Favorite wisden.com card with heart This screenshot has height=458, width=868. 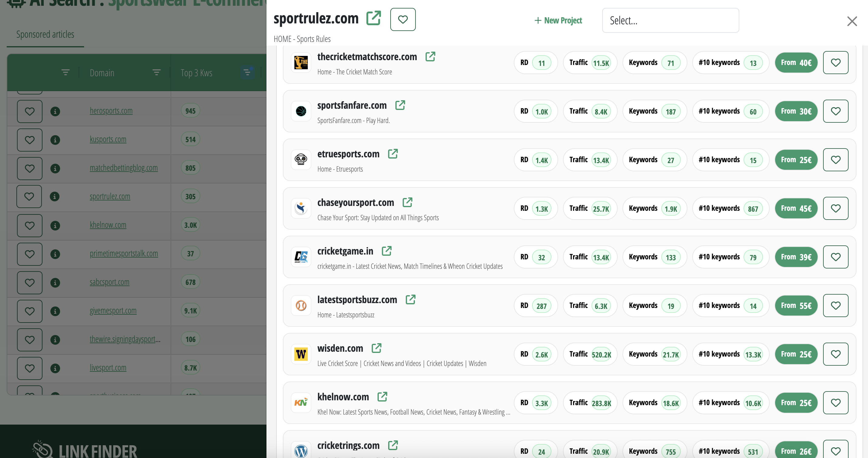pos(835,354)
